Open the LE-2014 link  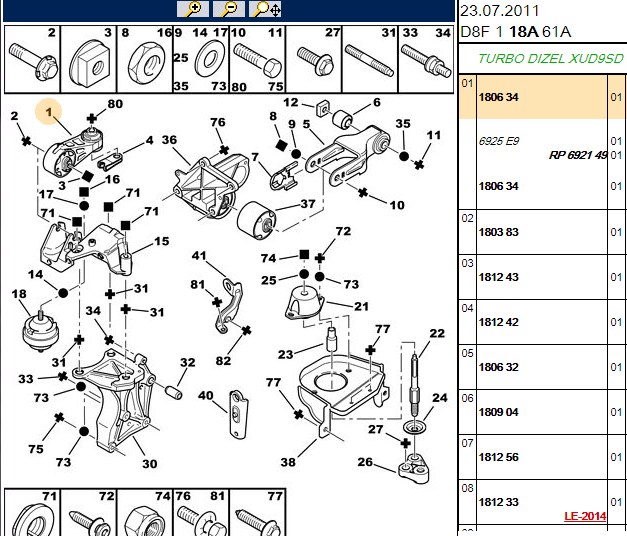585,516
